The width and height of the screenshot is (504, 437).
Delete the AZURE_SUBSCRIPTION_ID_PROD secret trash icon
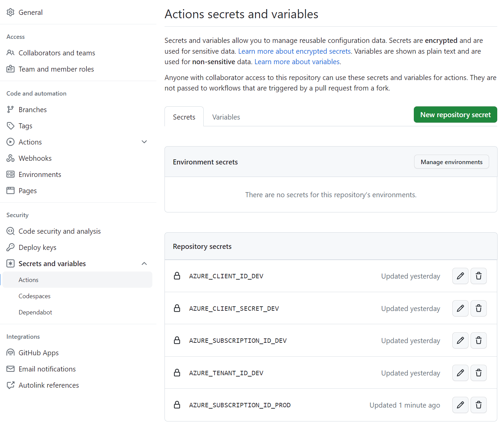coord(478,405)
